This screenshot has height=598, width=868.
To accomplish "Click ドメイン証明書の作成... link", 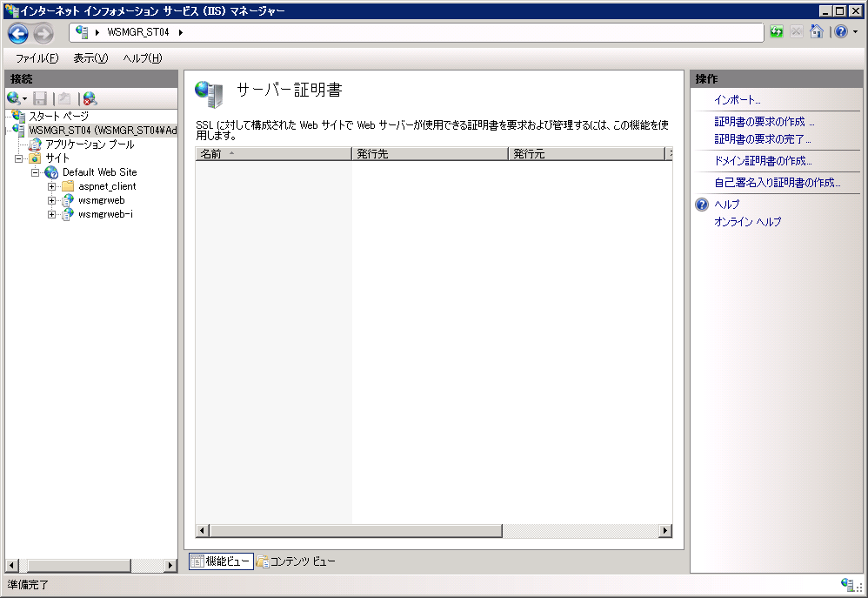I will 763,161.
